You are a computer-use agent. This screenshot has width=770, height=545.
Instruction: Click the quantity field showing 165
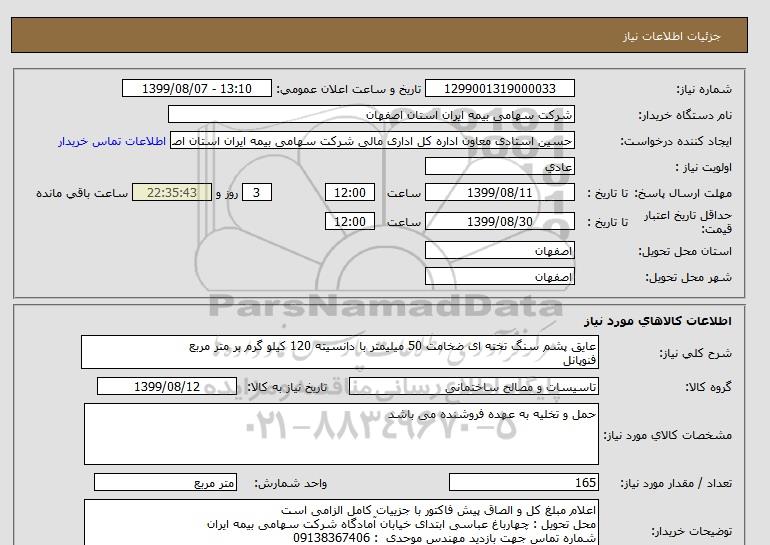pyautogui.click(x=523, y=483)
